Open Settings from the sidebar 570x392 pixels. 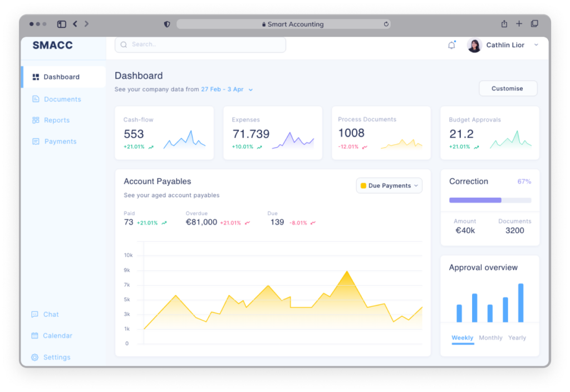(x=56, y=357)
